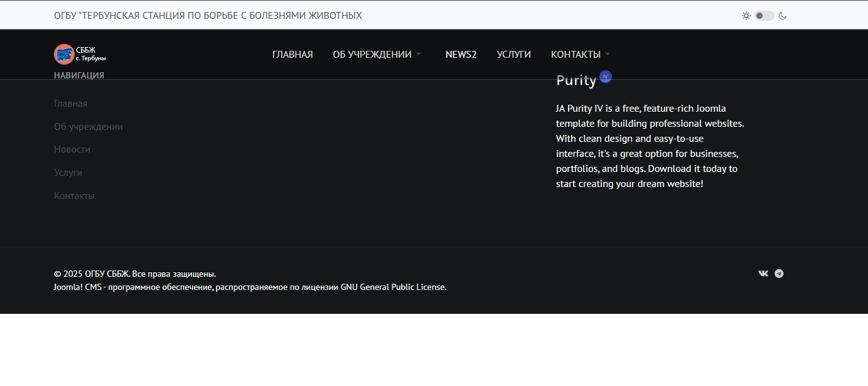
Task: Follow the GNU General Public License link
Action: click(x=393, y=287)
